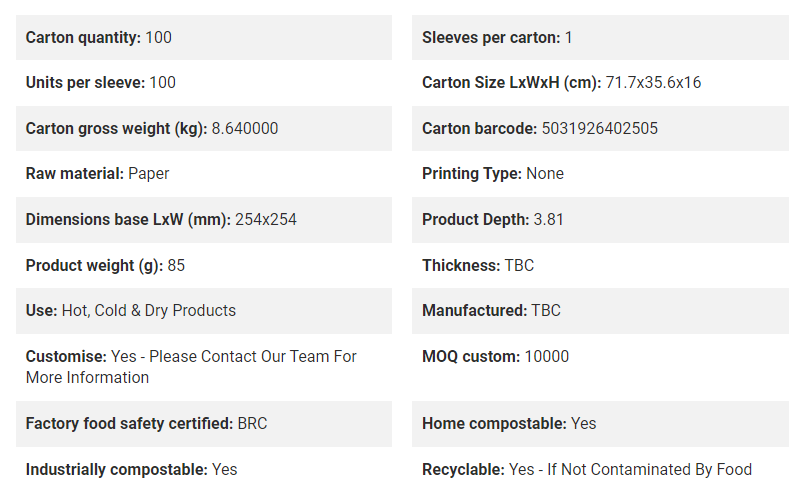Click the Product weight 85 entry

pyautogui.click(x=204, y=265)
